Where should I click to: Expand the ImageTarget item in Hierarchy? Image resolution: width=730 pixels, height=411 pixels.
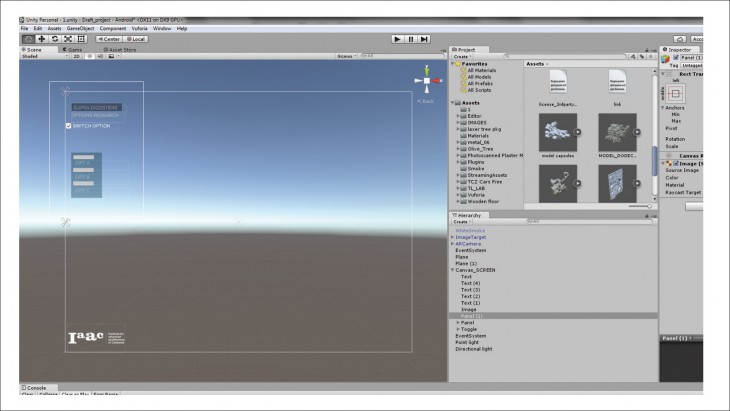point(452,237)
